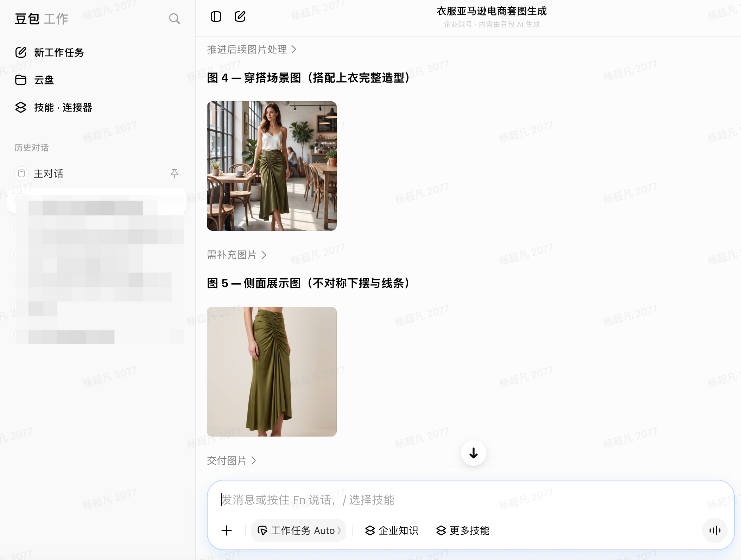Select 企业知识 option
Image resolution: width=741 pixels, height=560 pixels.
pyautogui.click(x=392, y=530)
